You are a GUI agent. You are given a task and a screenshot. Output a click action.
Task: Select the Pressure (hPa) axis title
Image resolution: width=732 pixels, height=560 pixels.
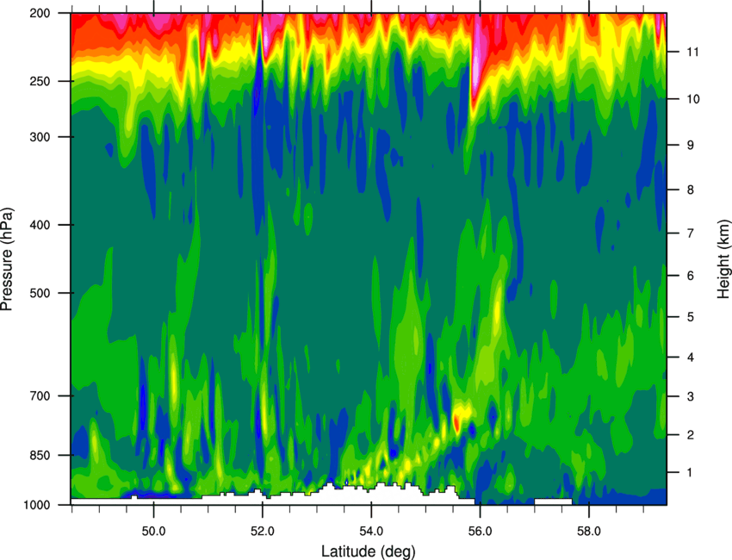point(7,259)
